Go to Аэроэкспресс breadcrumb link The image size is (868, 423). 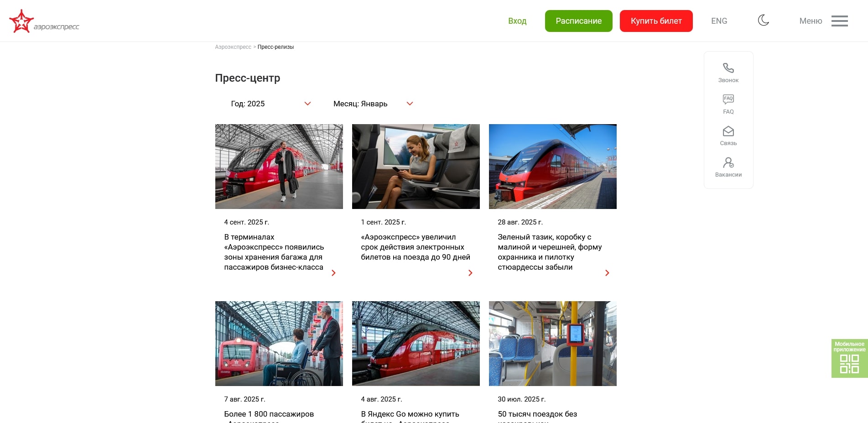coord(233,47)
